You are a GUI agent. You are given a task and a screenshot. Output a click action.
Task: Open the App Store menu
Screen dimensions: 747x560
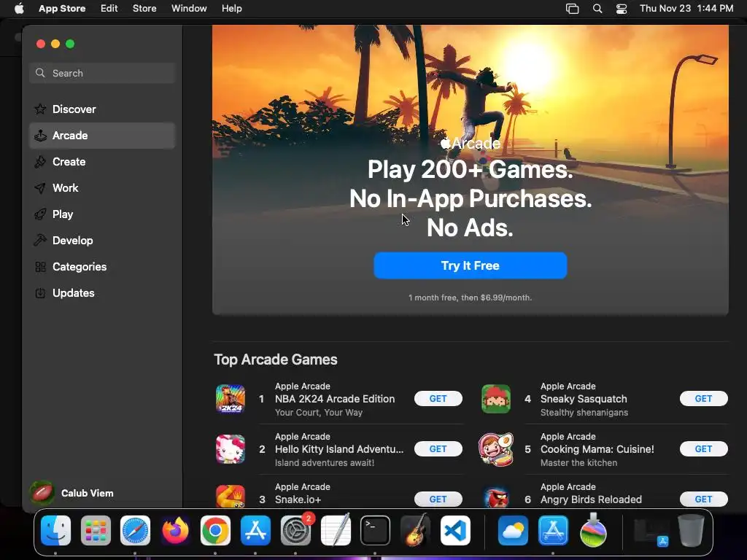point(62,9)
